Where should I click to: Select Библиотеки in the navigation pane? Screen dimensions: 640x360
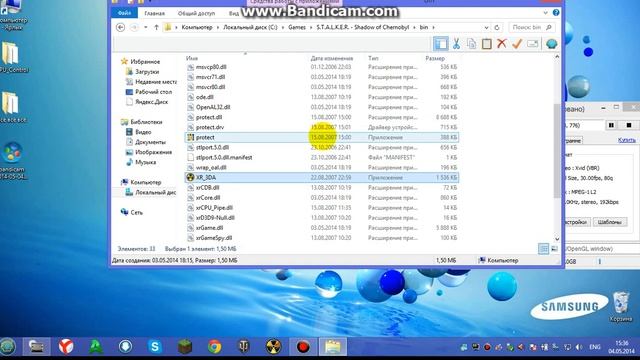[146, 122]
